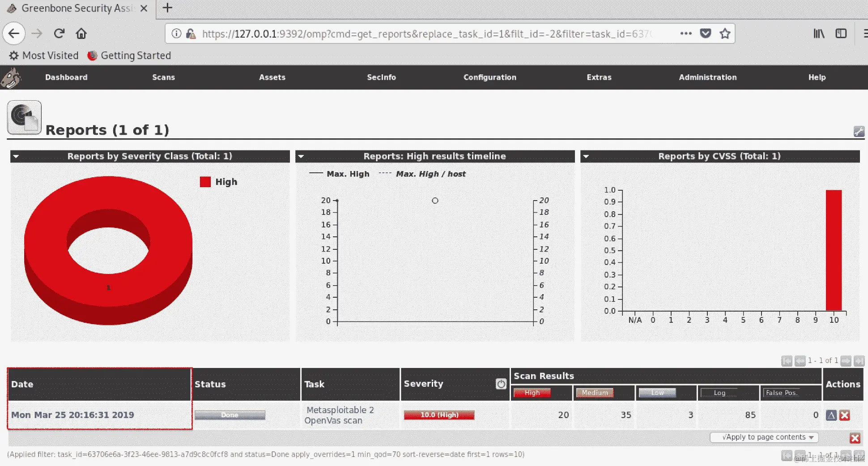Open the SecInfo menu

pos(381,77)
